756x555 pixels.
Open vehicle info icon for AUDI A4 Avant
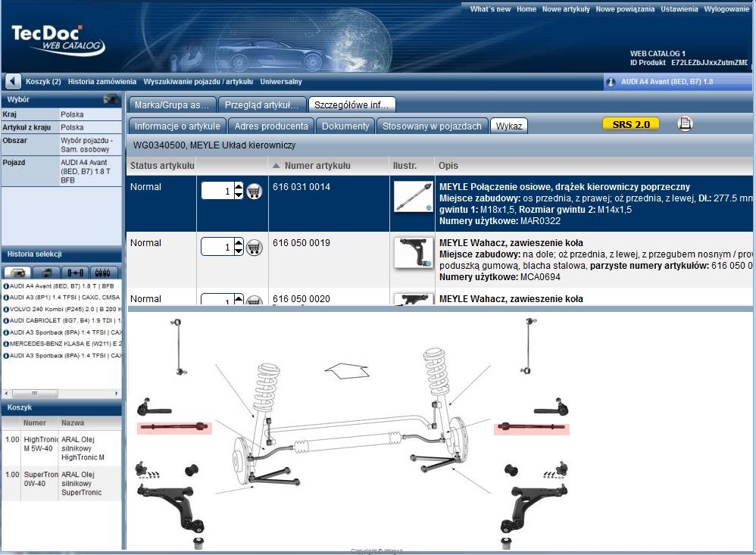(611, 82)
